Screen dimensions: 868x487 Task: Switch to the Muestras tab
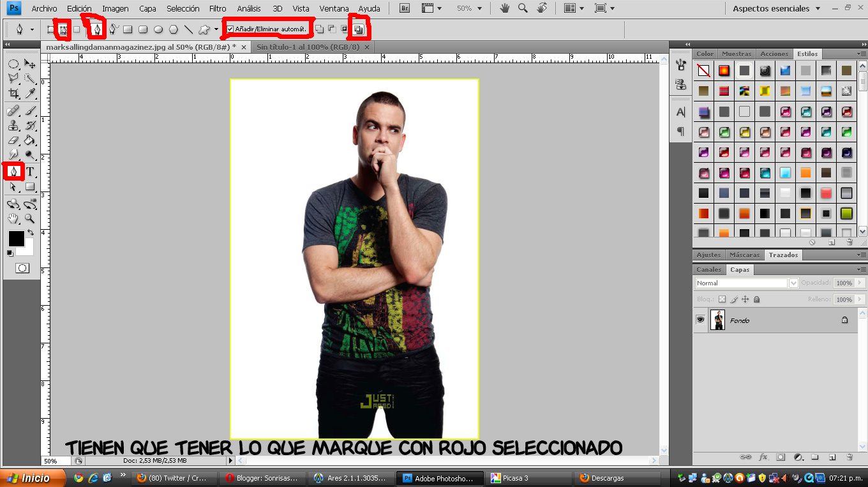(737, 54)
